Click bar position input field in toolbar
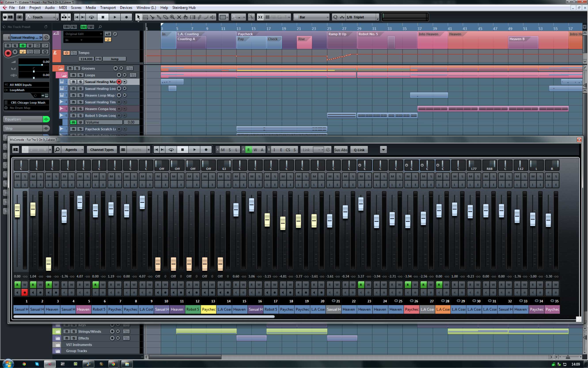The image size is (588, 368). pyautogui.click(x=311, y=17)
